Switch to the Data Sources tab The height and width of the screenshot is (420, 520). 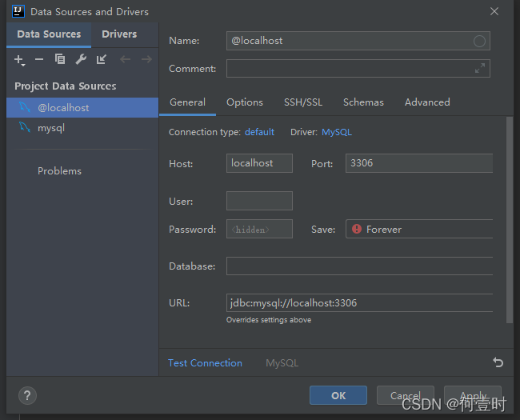(49, 34)
